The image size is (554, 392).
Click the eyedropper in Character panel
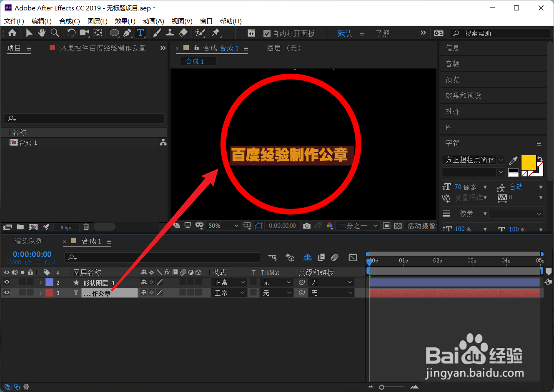(514, 160)
